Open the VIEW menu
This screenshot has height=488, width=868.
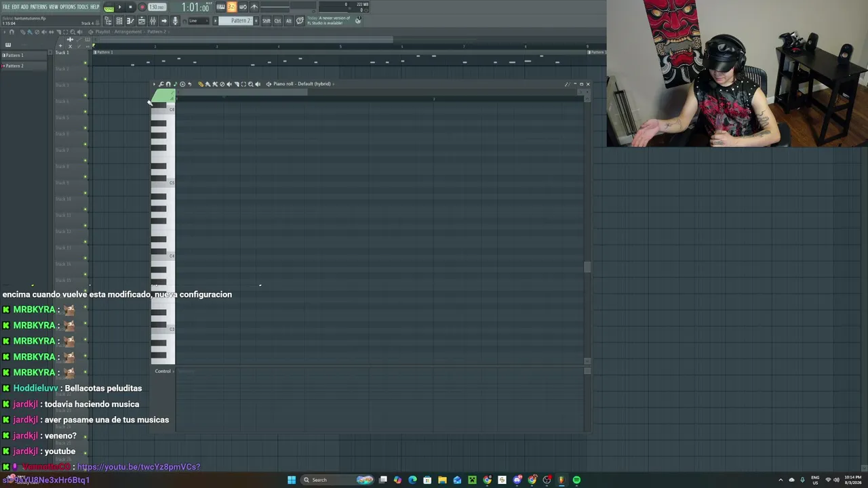(54, 7)
